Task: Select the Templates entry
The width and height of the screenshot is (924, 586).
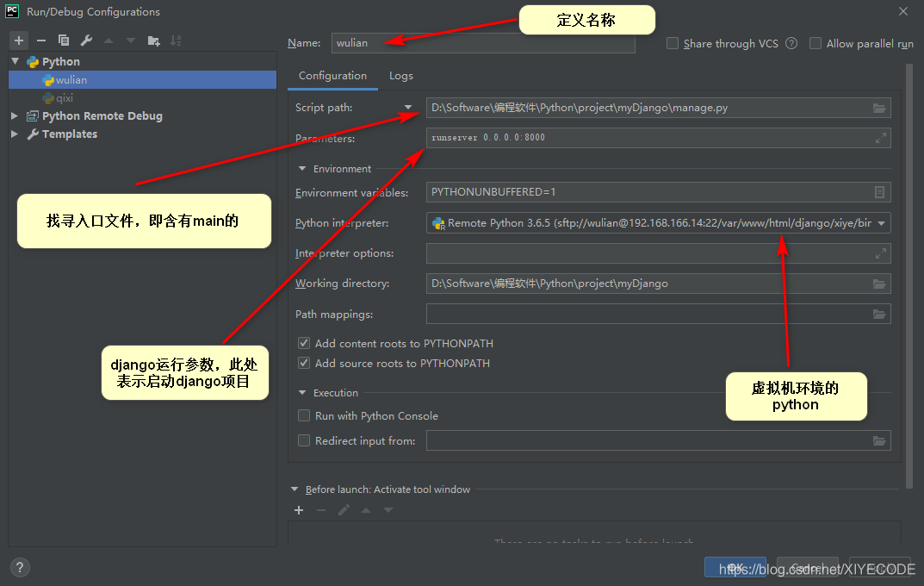Action: click(x=70, y=134)
